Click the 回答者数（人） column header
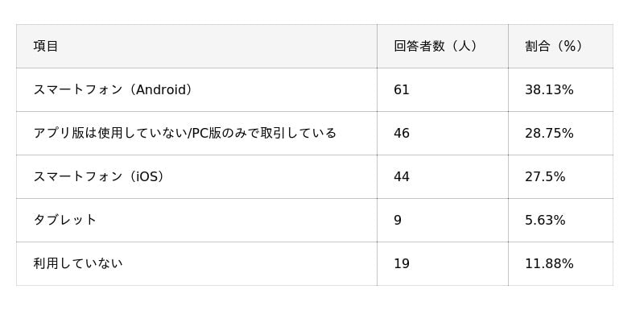Screen dimensions: 644x310 [436, 47]
